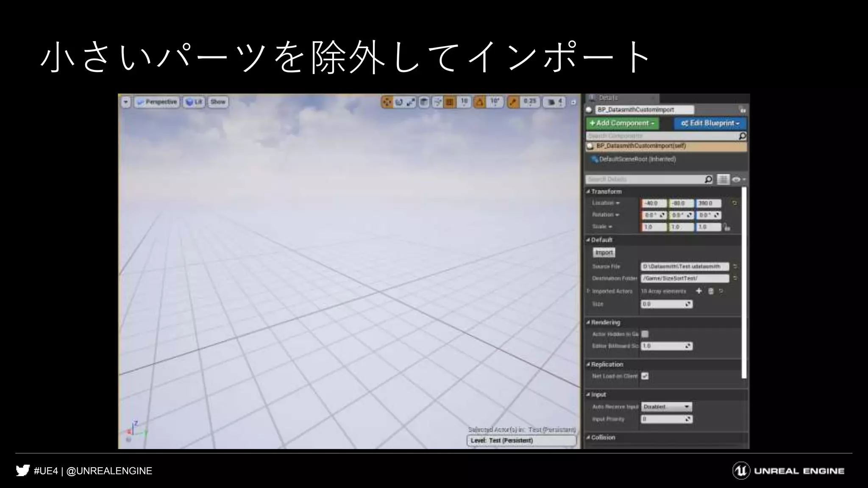Click the Import button
The height and width of the screenshot is (488, 868).
pos(604,253)
